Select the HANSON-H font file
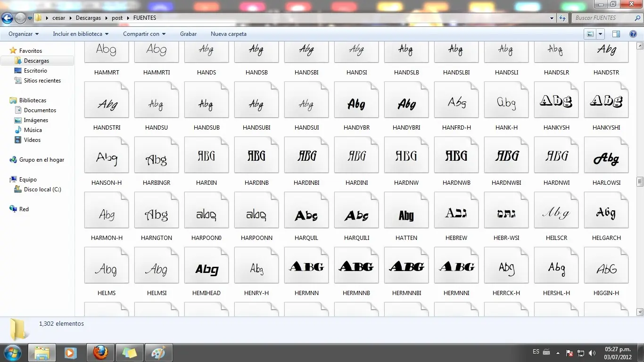644x362 pixels. (x=107, y=156)
